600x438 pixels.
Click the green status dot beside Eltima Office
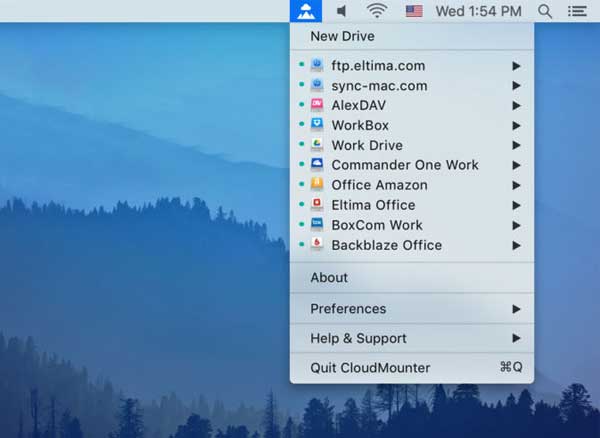click(x=302, y=204)
